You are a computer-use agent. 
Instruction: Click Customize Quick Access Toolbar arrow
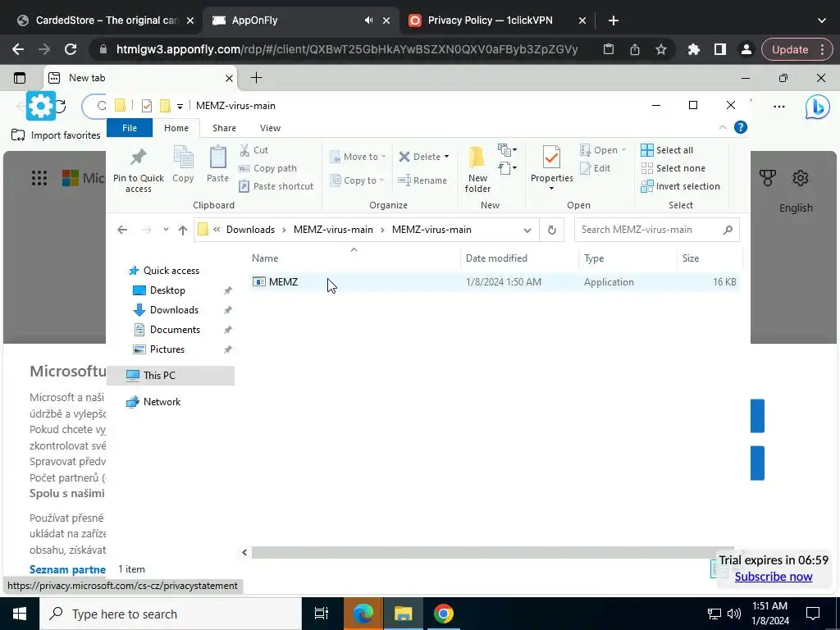[180, 106]
